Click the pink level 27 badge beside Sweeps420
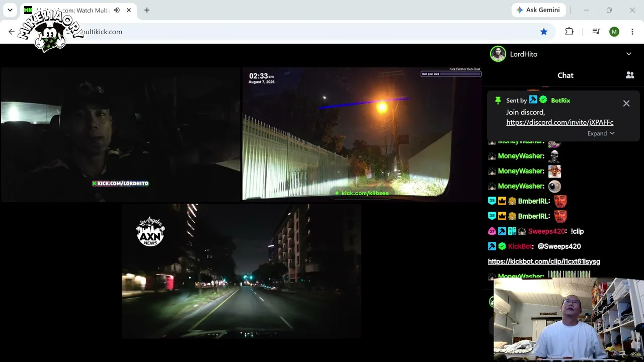This screenshot has width=644, height=362. tap(492, 231)
